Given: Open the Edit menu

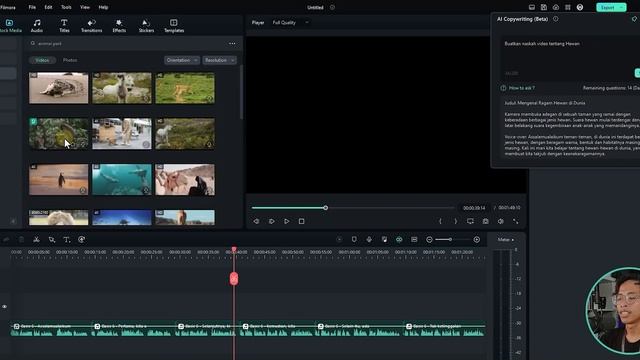Looking at the screenshot, I should click(48, 7).
